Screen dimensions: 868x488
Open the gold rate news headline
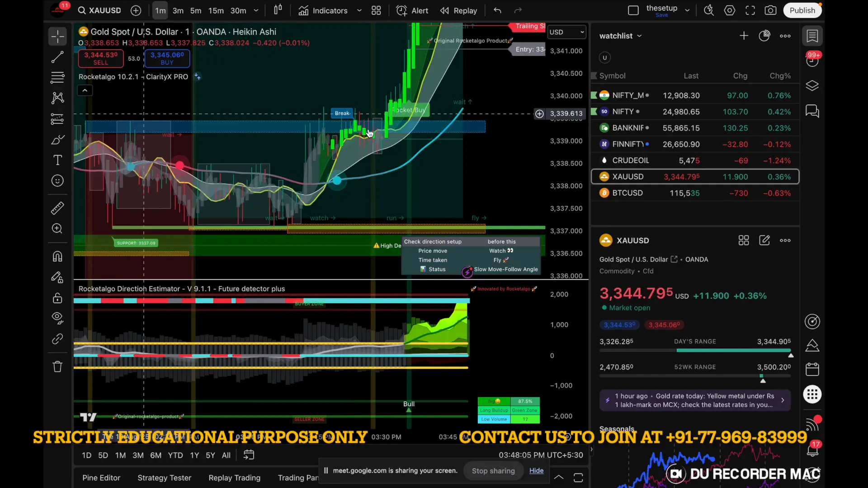(x=695, y=400)
